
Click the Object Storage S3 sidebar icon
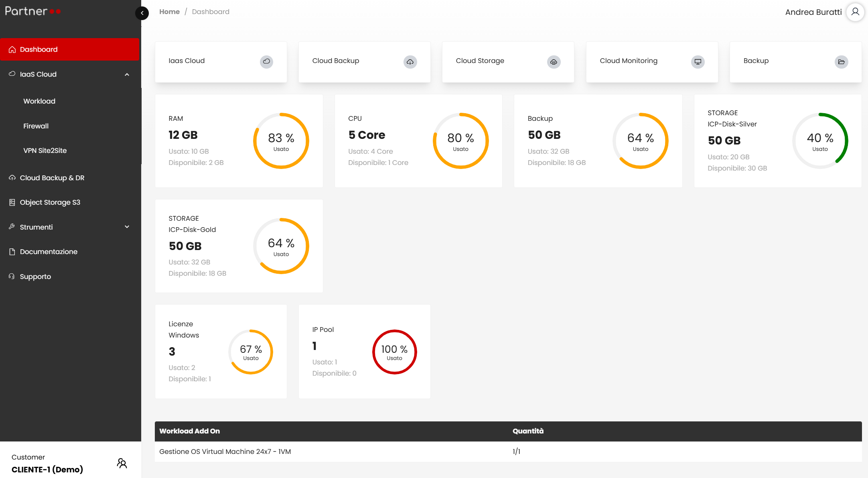(12, 202)
